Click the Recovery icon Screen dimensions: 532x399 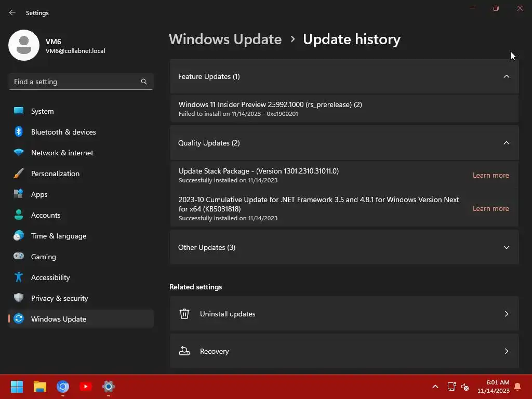184,351
